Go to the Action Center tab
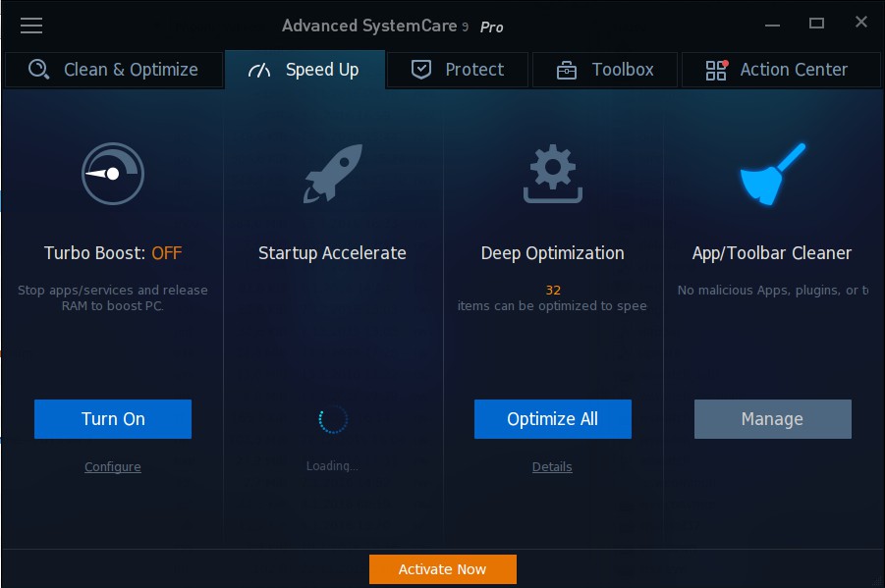The height and width of the screenshot is (588, 885). point(781,70)
